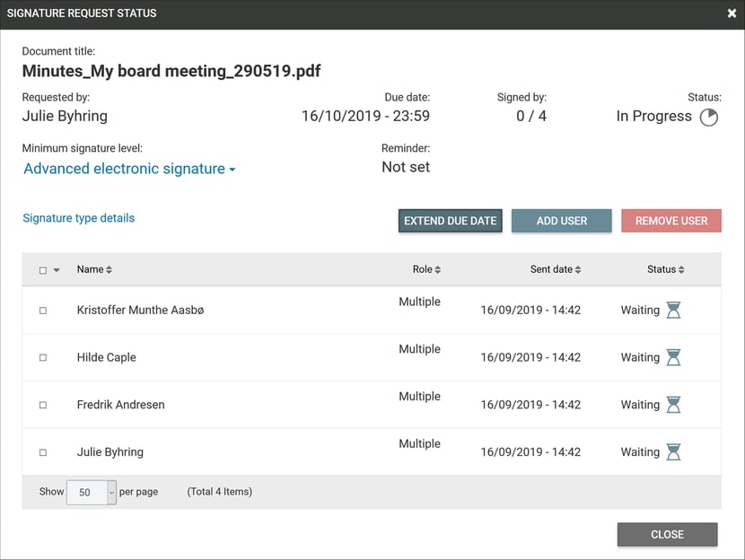
Task: Click the Total 4 Items text
Action: pyautogui.click(x=220, y=492)
